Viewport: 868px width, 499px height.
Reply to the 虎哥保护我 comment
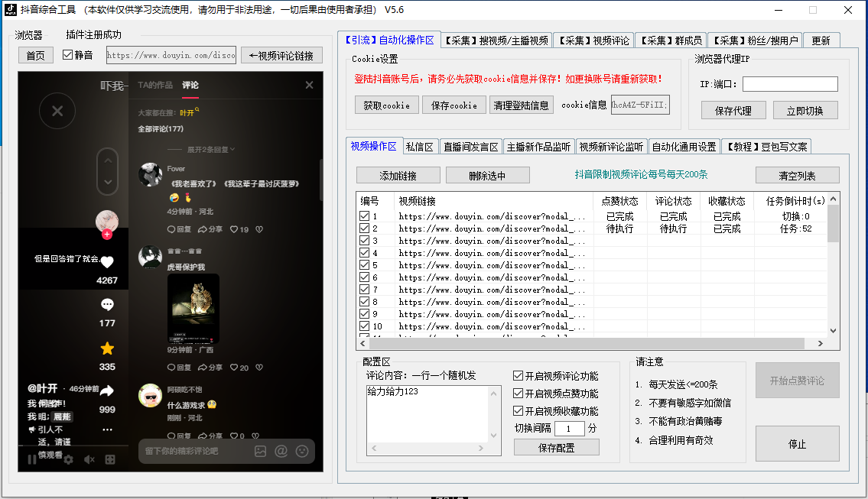179,368
